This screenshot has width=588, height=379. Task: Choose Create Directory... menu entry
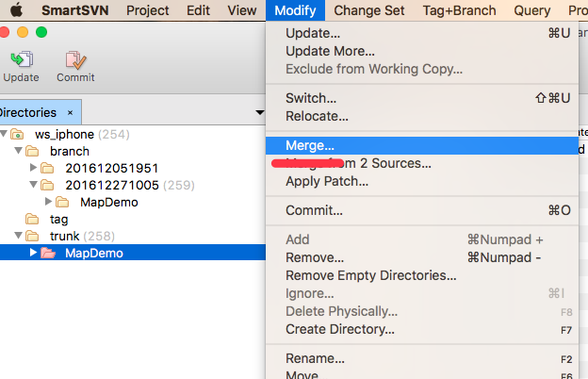422,329
